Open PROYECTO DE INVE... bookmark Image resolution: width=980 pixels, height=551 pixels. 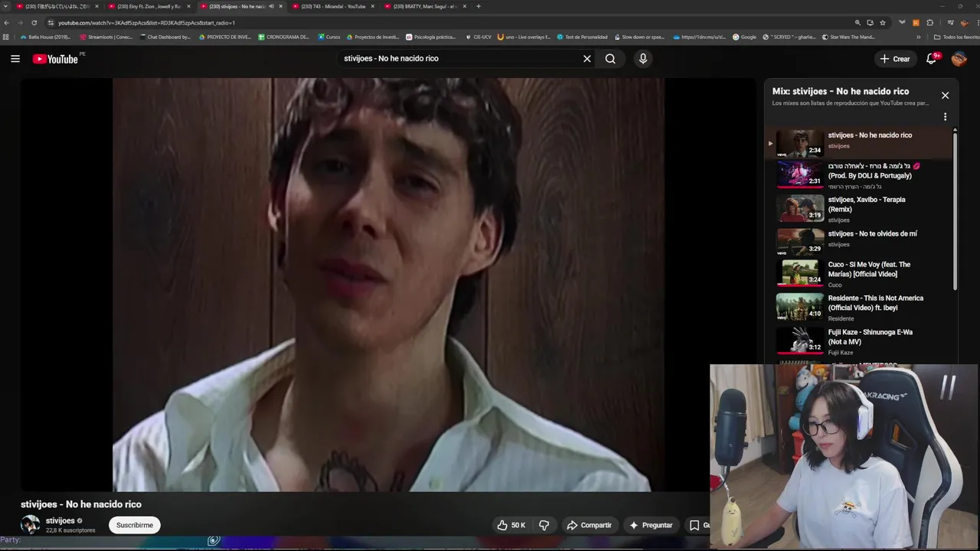[225, 37]
